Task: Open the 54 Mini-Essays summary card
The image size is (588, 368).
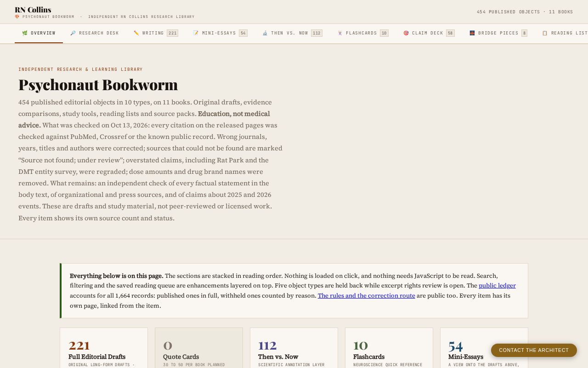Action: click(484, 348)
